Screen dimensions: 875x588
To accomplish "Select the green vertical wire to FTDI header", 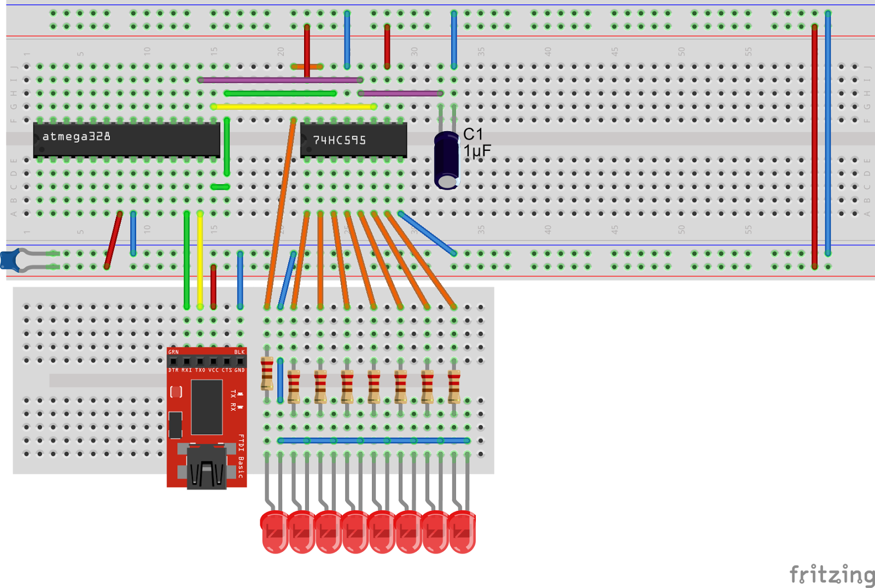I will 187,260.
